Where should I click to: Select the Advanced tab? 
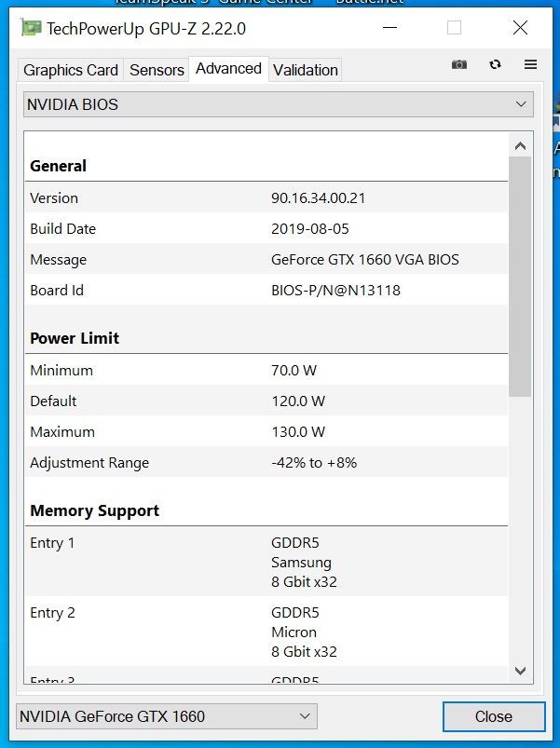tap(228, 69)
